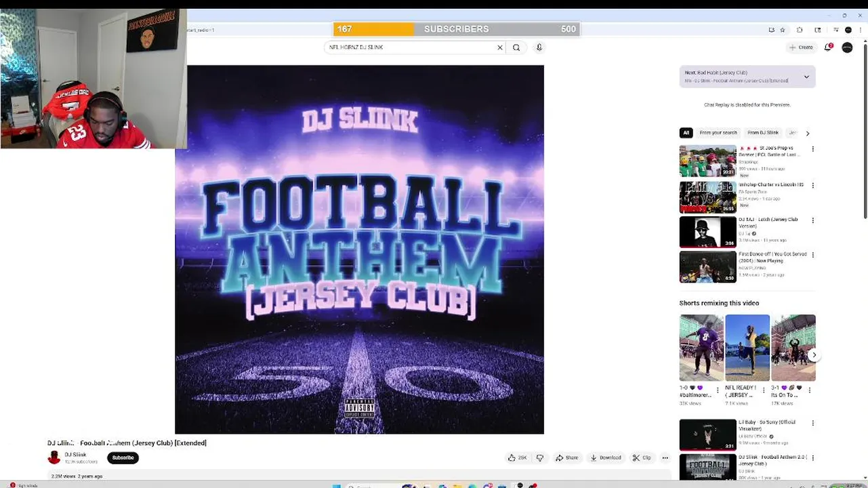Open the Chrome extensions puzzle icon

point(800,30)
